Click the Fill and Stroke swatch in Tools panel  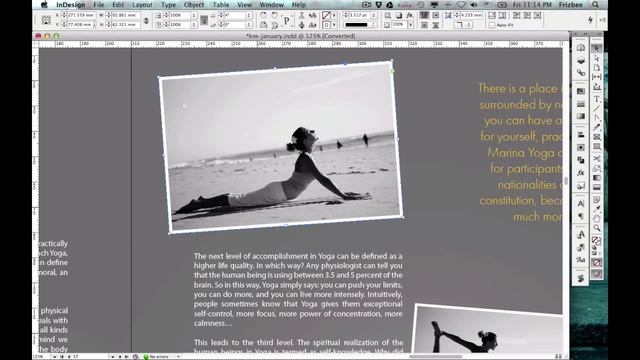[x=597, y=240]
